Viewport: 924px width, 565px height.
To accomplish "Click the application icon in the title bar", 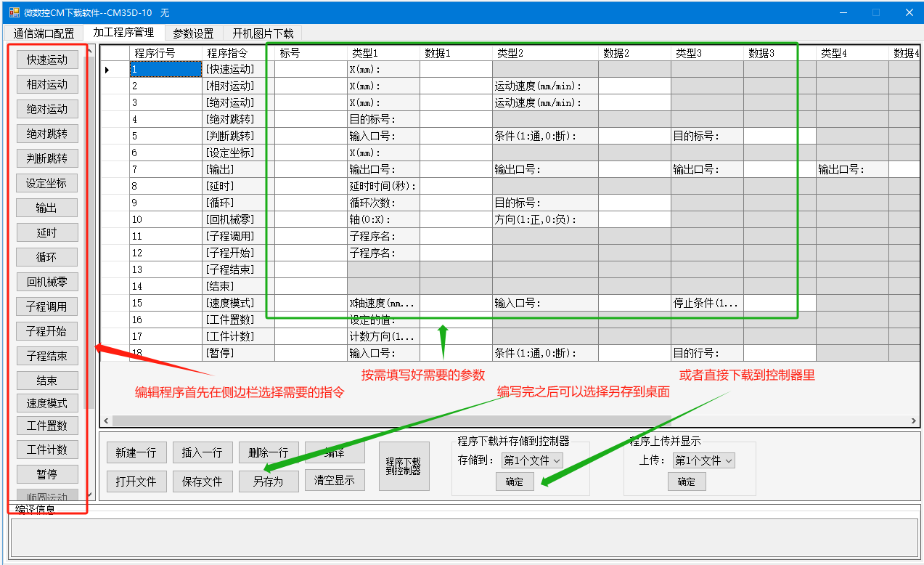I will coord(14,12).
